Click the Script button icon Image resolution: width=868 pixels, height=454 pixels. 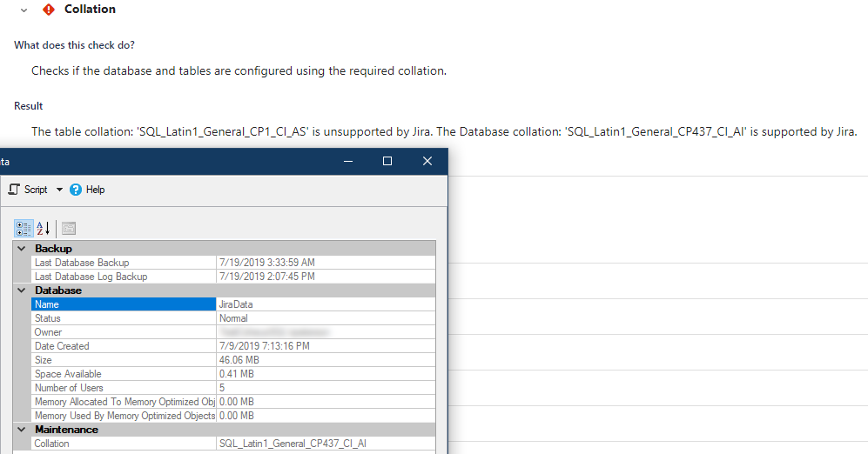[14, 190]
